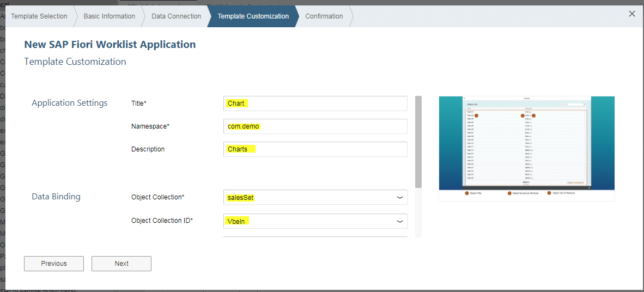Click the Object Unit of Measure legend marker
Screen dimensions: 644x292
click(x=549, y=193)
